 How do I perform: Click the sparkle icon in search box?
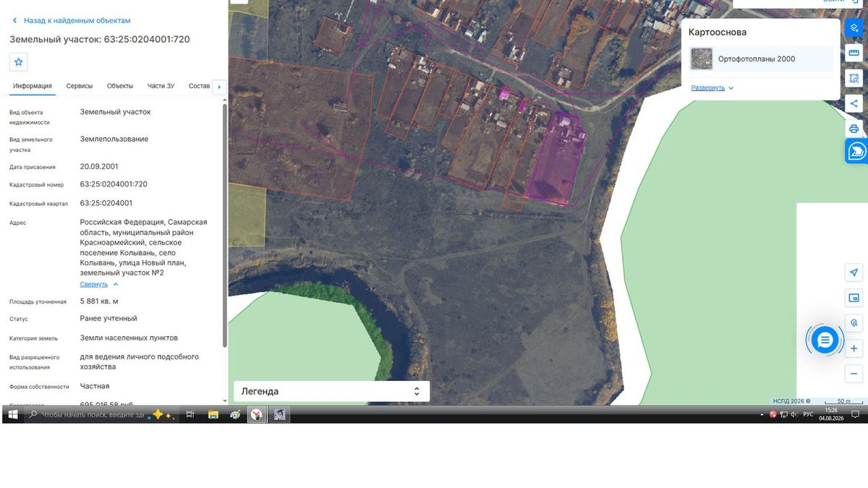pyautogui.click(x=161, y=414)
